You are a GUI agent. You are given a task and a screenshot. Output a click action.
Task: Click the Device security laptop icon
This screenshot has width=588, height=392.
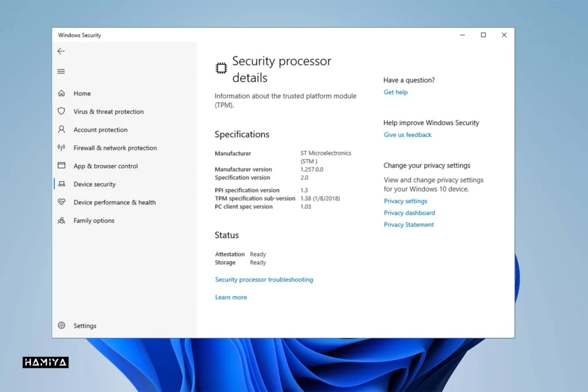(x=61, y=184)
